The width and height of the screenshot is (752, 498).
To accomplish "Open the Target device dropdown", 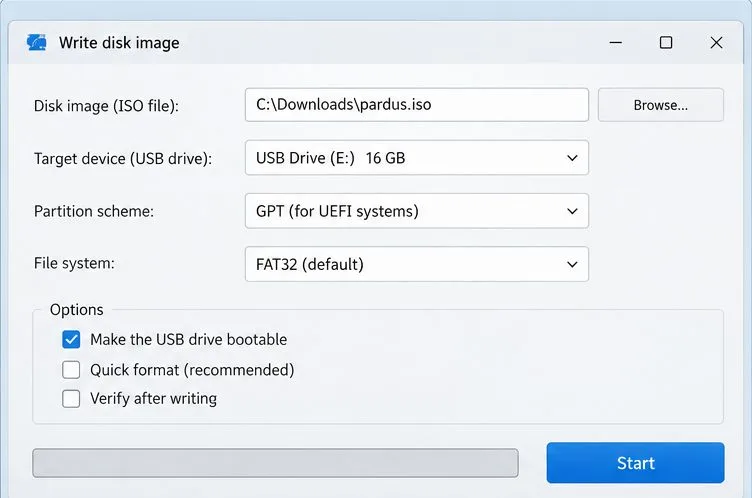I will click(x=416, y=158).
